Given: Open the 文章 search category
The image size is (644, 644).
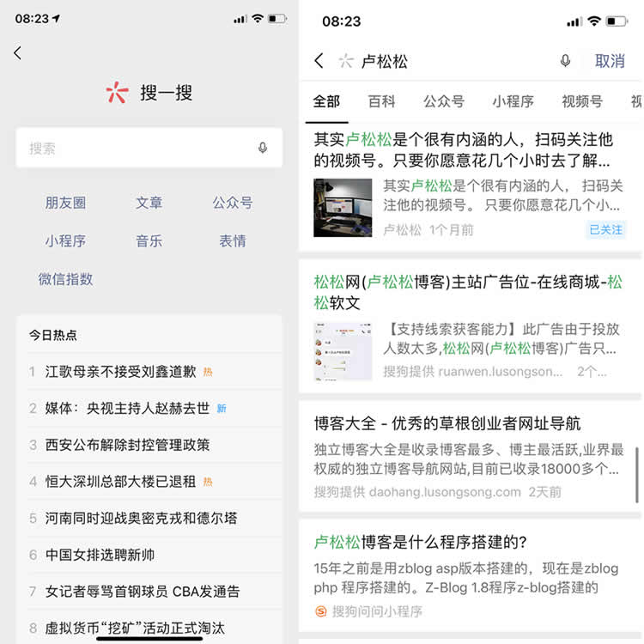Looking at the screenshot, I should [149, 203].
